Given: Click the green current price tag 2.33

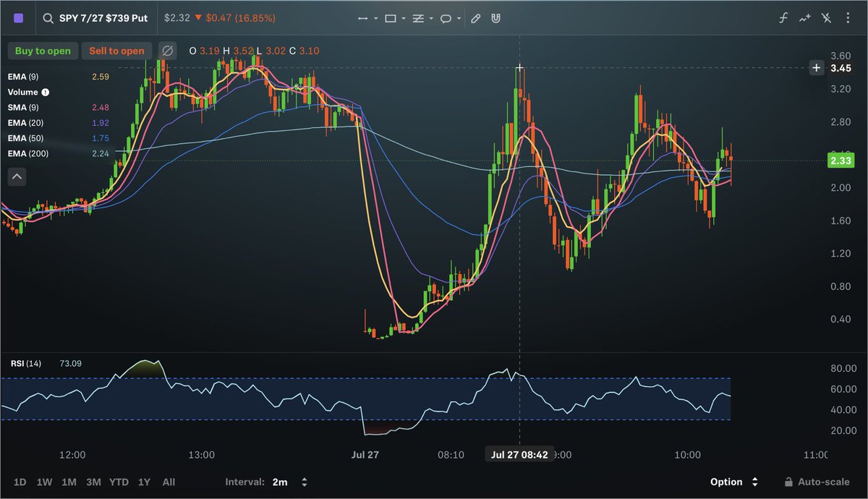Looking at the screenshot, I should pos(841,161).
